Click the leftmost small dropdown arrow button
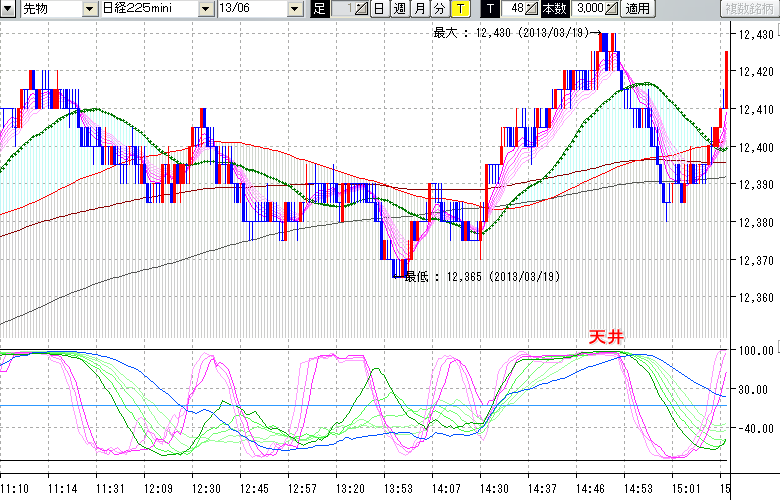The image size is (780, 500). (x=7, y=9)
